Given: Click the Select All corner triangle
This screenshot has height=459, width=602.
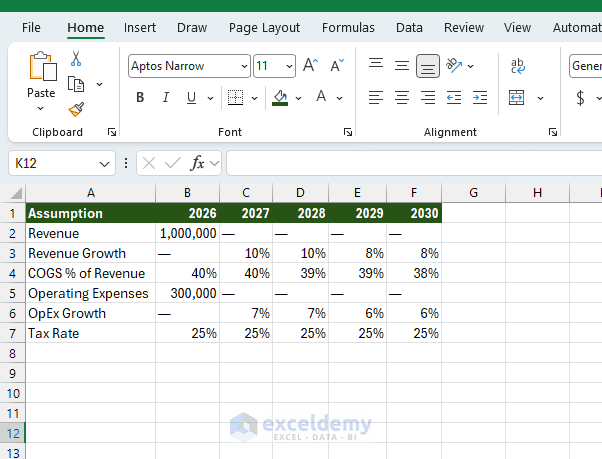Looking at the screenshot, I should click(15, 193).
